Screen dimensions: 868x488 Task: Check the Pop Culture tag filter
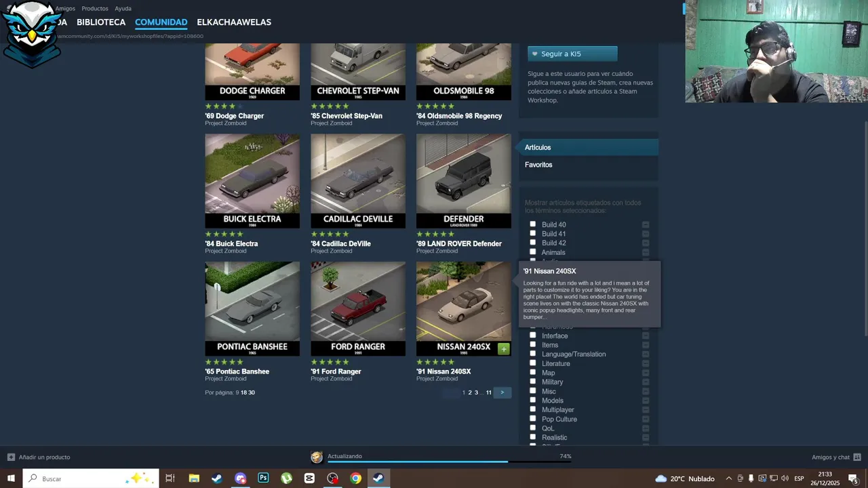point(532,419)
